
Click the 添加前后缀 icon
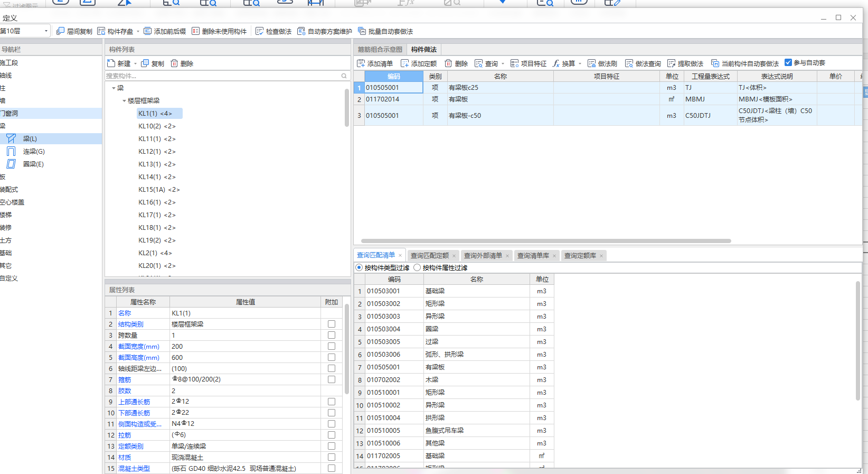(148, 31)
